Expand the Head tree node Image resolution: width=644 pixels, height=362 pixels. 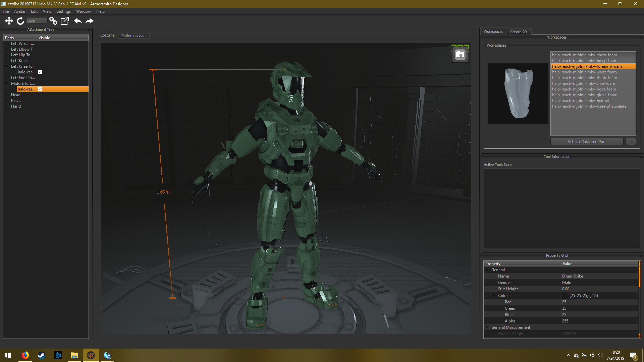[x=7, y=95]
